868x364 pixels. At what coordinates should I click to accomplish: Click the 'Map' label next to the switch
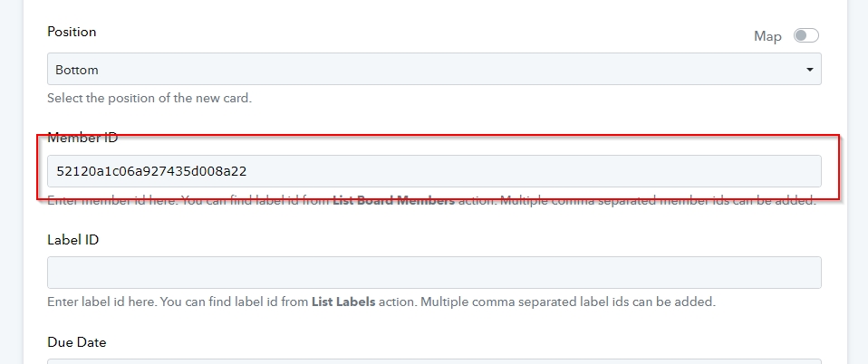[767, 36]
